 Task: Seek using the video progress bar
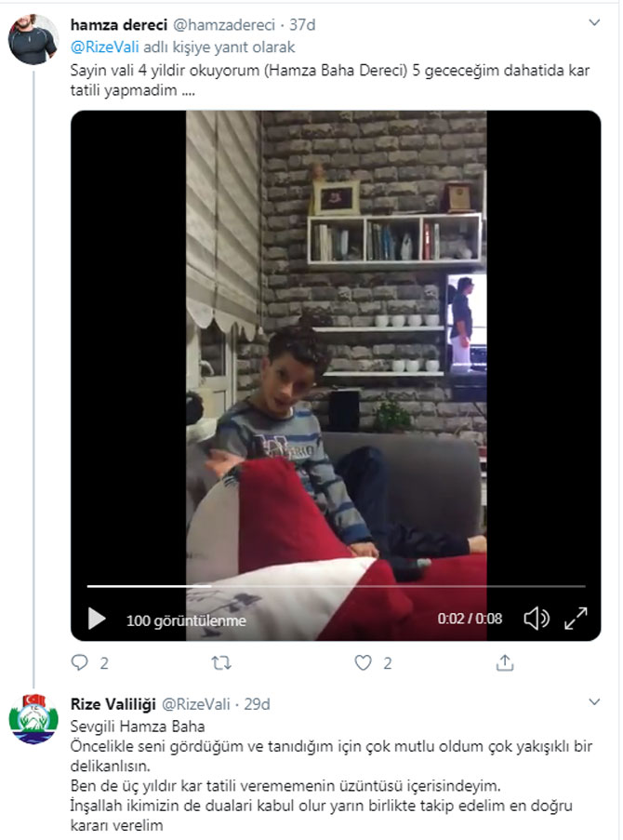tap(336, 586)
